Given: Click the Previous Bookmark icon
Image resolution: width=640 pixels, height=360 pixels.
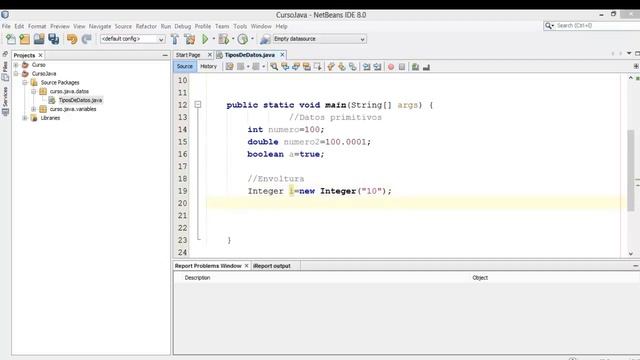Looking at the screenshot, I should click(331, 67).
